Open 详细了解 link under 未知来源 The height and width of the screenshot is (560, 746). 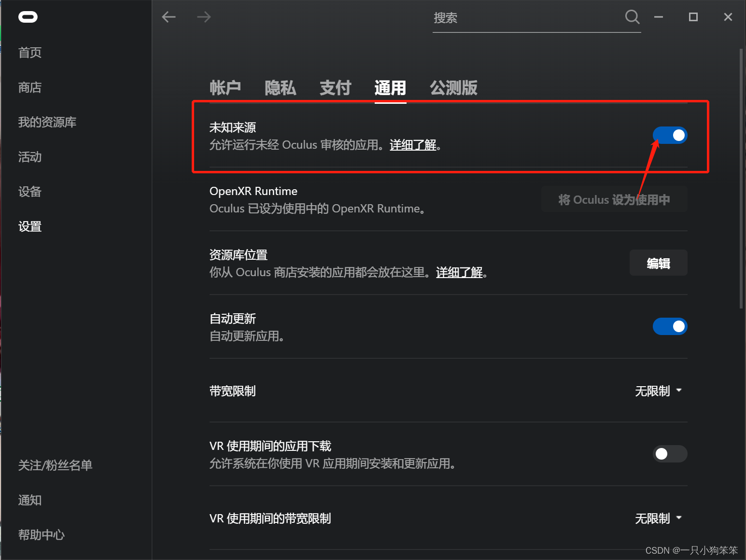coord(412,145)
